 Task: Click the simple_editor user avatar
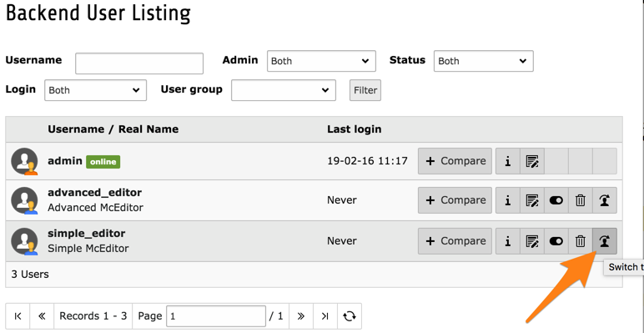point(25,241)
